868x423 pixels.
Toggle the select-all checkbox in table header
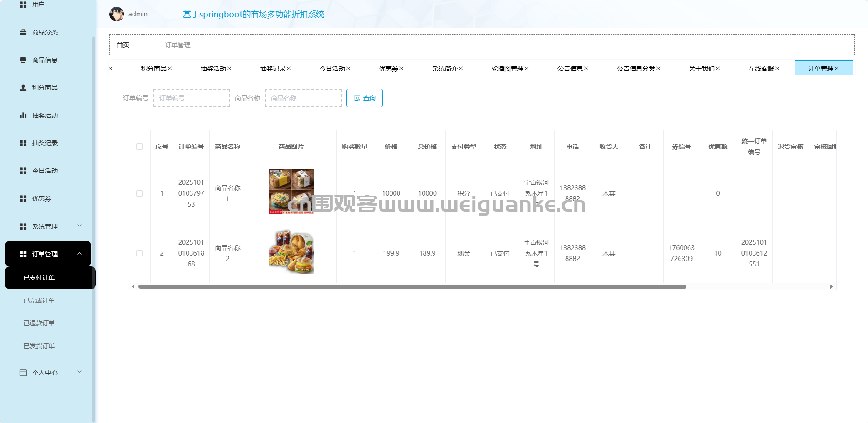(x=139, y=147)
